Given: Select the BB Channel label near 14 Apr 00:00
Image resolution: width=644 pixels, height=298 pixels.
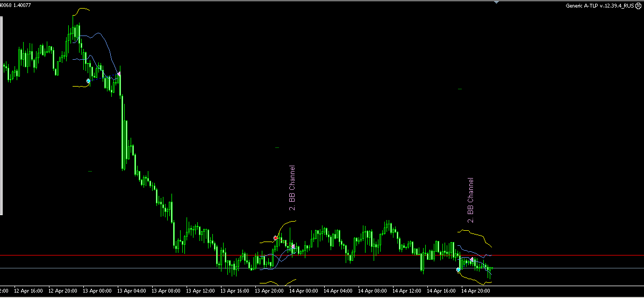Looking at the screenshot, I should pyautogui.click(x=292, y=188).
